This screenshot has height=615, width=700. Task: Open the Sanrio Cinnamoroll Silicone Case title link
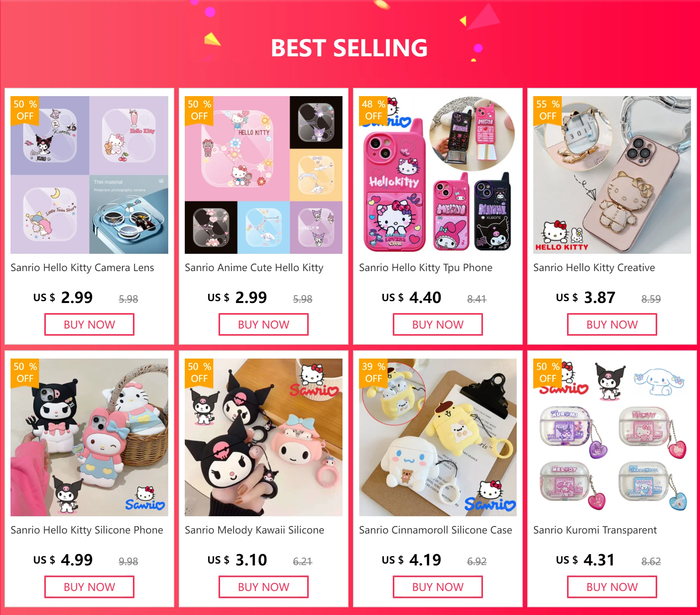436,530
